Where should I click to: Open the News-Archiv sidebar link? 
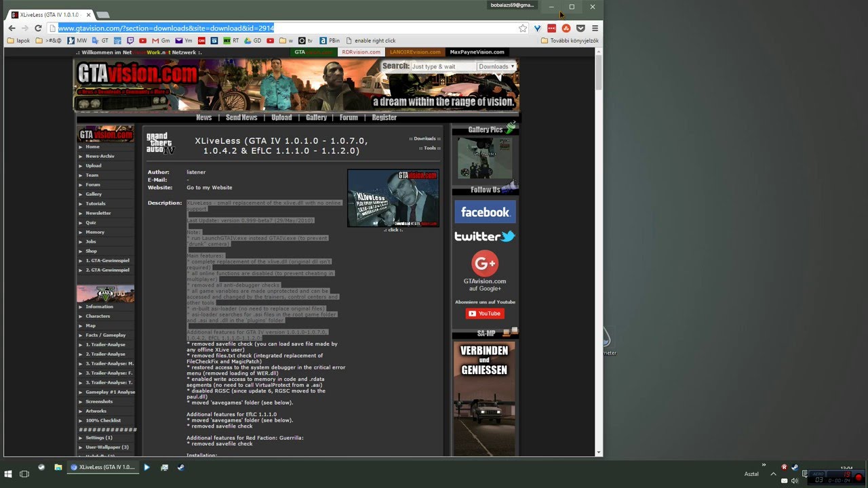pos(100,156)
